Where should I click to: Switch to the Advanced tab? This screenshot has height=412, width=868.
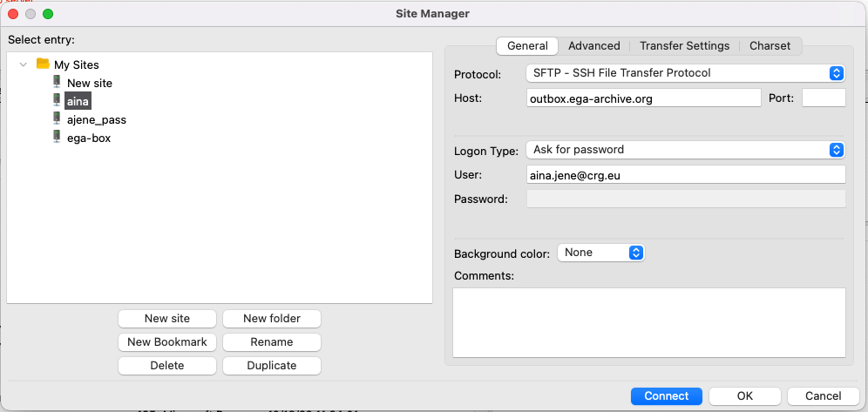[x=593, y=46]
